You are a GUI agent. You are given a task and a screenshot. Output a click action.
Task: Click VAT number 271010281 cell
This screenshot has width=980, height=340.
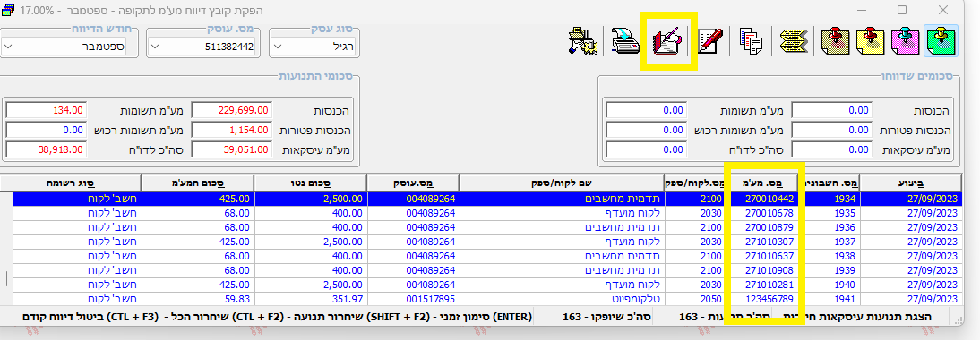[x=766, y=285]
